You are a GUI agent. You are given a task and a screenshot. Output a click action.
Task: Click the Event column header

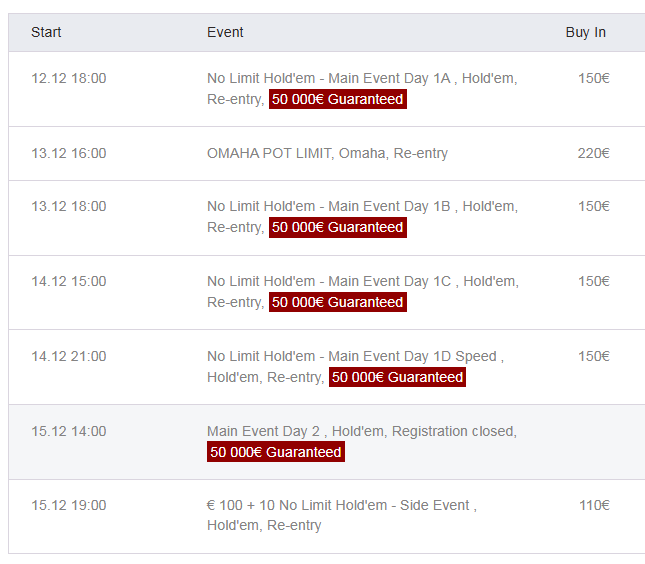pyautogui.click(x=225, y=32)
